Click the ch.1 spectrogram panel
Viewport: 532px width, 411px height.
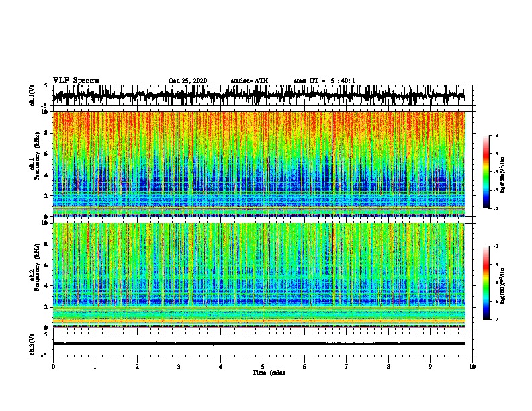click(x=259, y=164)
